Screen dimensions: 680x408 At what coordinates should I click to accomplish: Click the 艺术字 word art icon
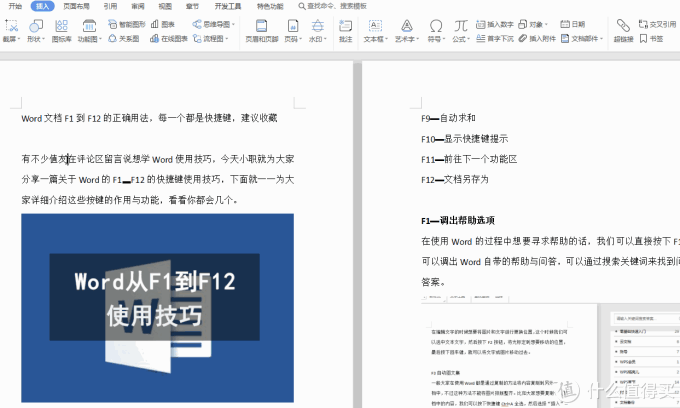click(x=407, y=26)
